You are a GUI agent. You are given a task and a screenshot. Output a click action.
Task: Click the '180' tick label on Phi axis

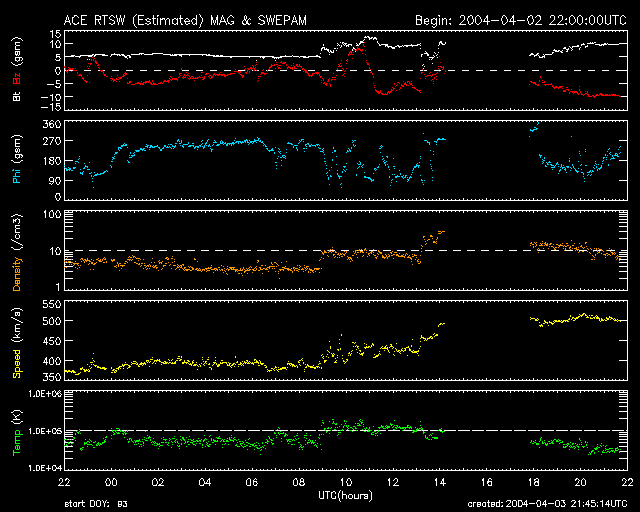(x=52, y=161)
